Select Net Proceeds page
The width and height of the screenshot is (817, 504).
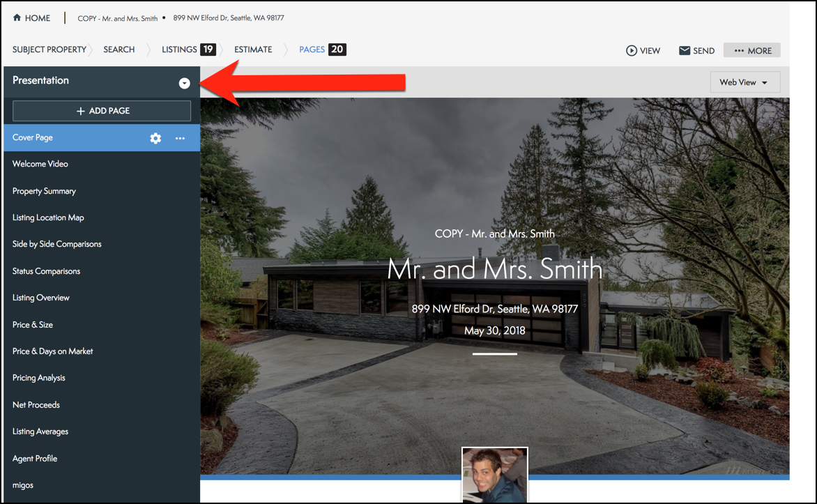36,405
